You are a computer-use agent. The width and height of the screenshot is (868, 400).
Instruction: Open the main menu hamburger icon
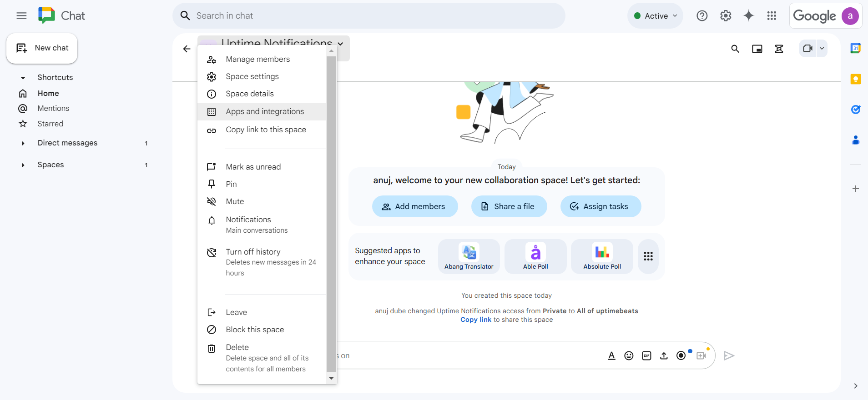coord(21,16)
